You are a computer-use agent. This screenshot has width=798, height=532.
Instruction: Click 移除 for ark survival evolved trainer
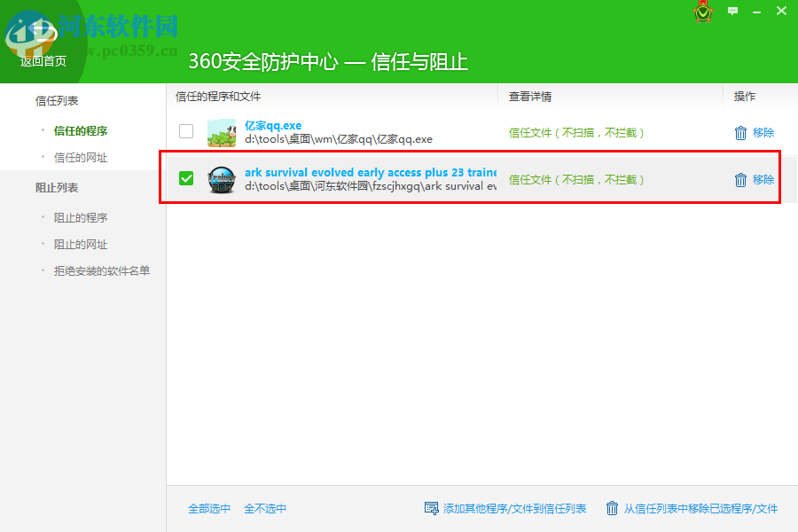coord(763,180)
